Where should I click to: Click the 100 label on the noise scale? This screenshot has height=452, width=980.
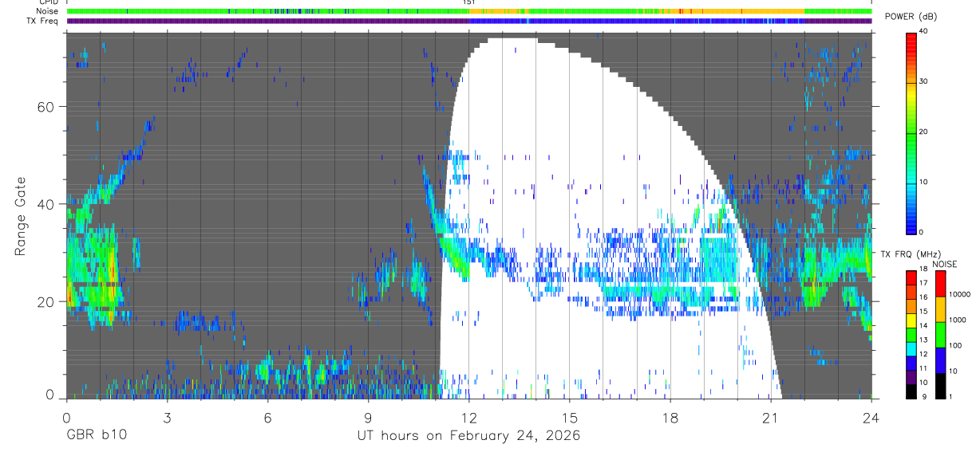(x=956, y=346)
